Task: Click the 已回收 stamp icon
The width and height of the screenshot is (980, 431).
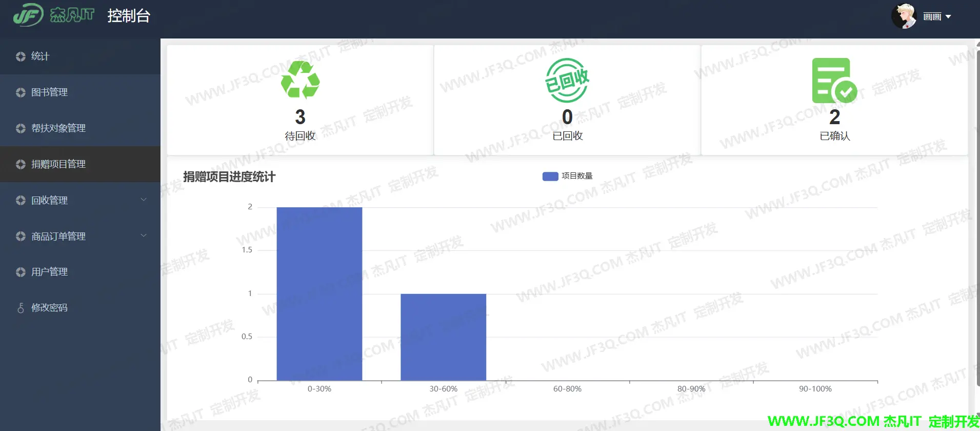Action: (567, 80)
